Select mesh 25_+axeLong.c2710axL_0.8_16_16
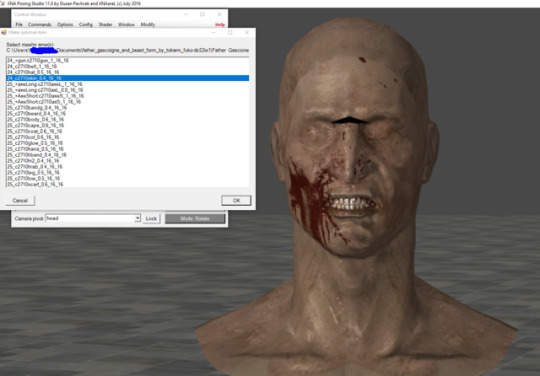 pyautogui.click(x=127, y=90)
